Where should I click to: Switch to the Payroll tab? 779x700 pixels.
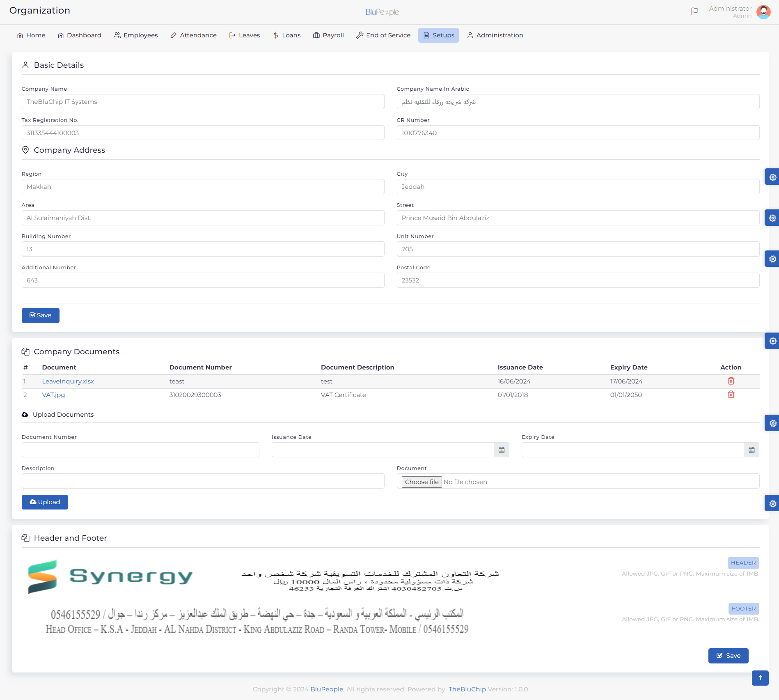tap(328, 35)
